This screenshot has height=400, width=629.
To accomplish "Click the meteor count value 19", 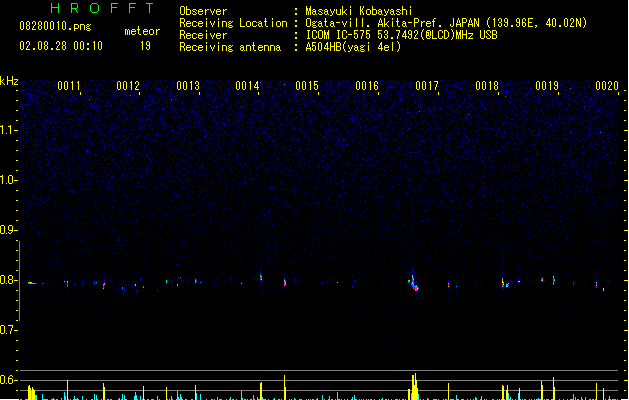I will click(x=145, y=46).
